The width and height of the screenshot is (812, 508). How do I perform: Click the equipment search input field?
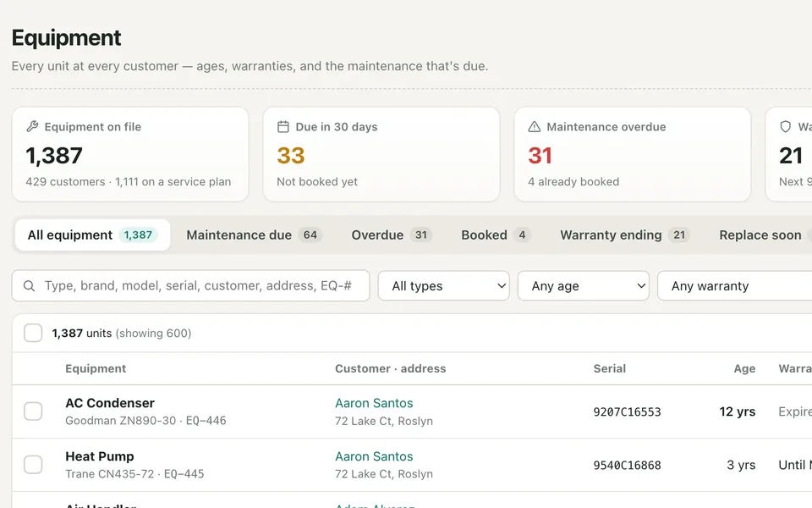pos(190,285)
